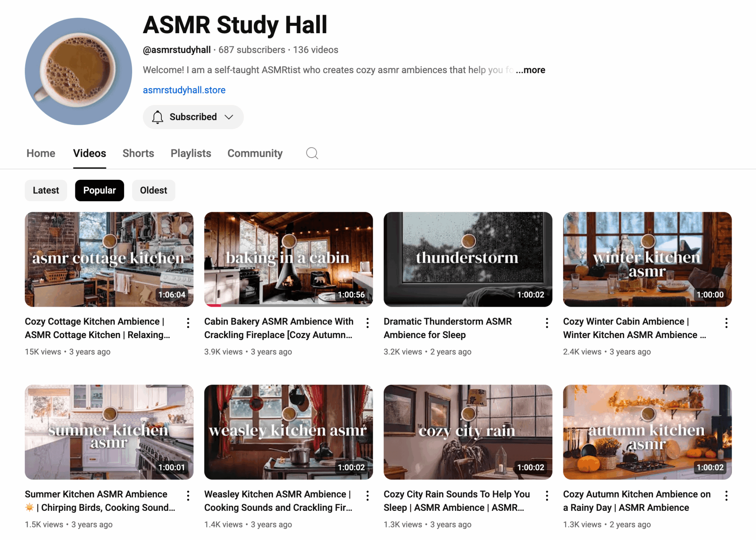This screenshot has width=756, height=540.
Task: Switch to the Shorts tab
Action: pos(138,153)
